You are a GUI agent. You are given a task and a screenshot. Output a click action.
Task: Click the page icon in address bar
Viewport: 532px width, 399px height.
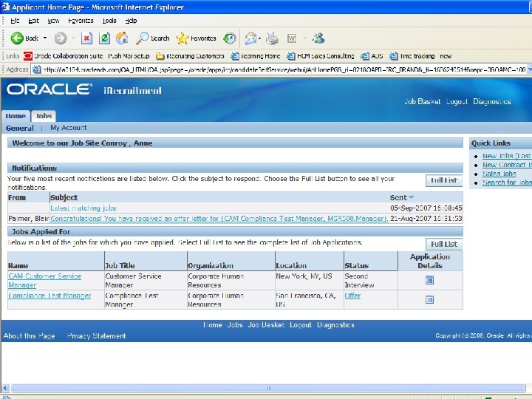(x=36, y=69)
